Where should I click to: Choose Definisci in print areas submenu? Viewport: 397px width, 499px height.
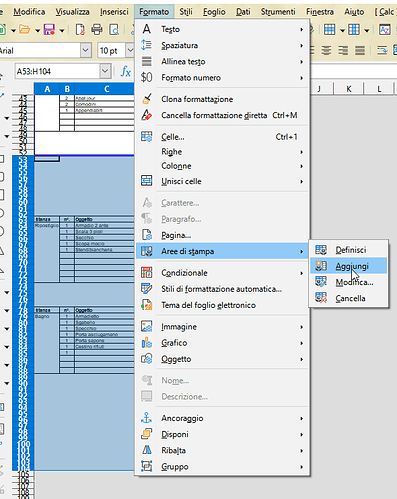pyautogui.click(x=349, y=250)
